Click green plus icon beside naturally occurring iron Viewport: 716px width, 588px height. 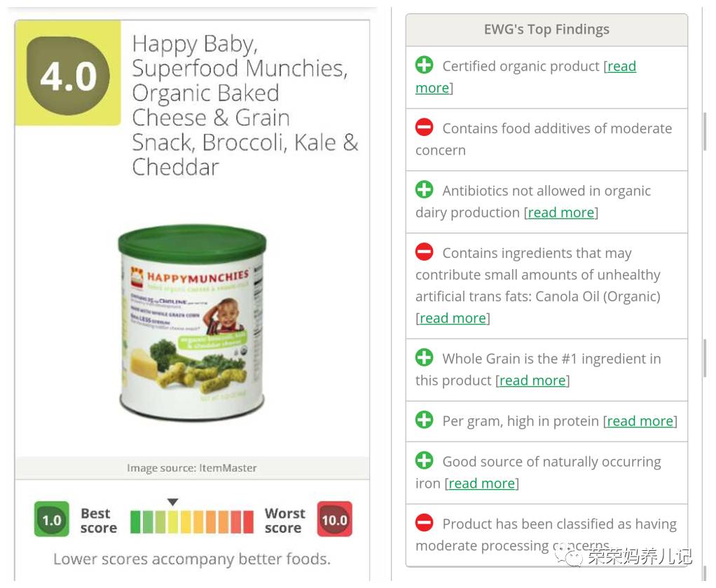click(x=424, y=460)
